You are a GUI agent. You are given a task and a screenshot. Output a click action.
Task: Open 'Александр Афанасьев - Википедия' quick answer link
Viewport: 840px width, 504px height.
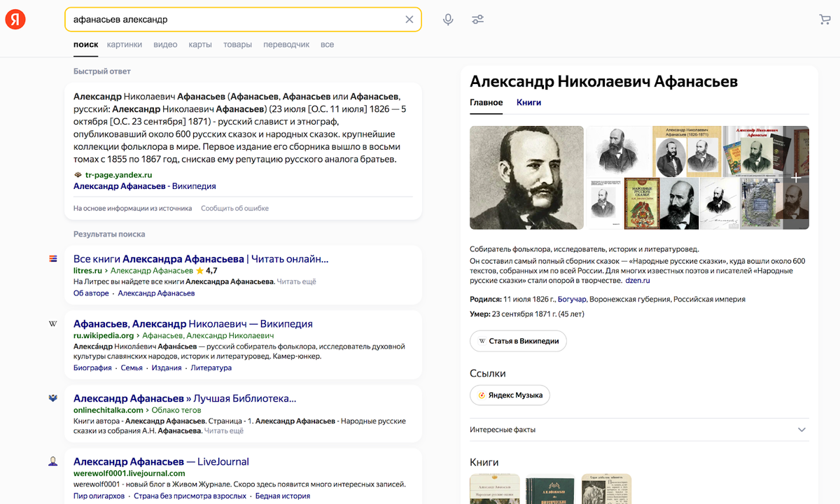(x=144, y=186)
